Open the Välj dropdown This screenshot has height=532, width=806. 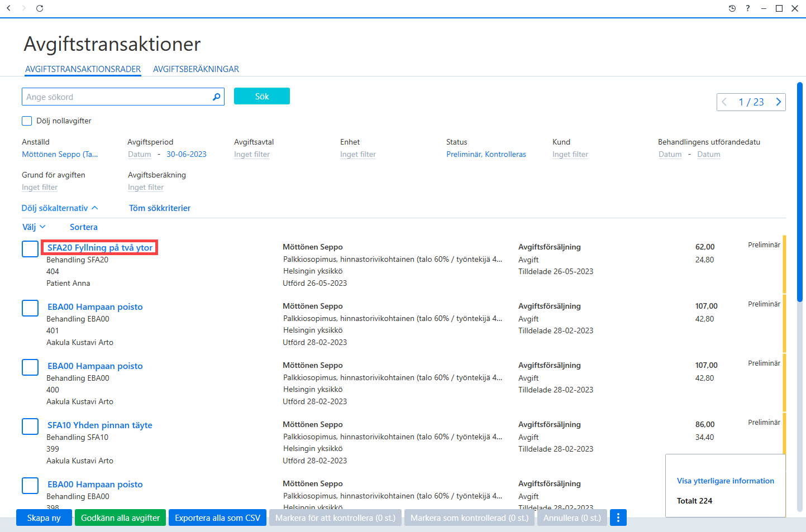pyautogui.click(x=34, y=227)
